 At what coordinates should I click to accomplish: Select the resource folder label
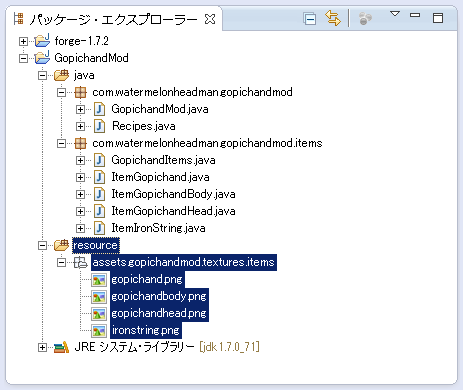tap(96, 245)
